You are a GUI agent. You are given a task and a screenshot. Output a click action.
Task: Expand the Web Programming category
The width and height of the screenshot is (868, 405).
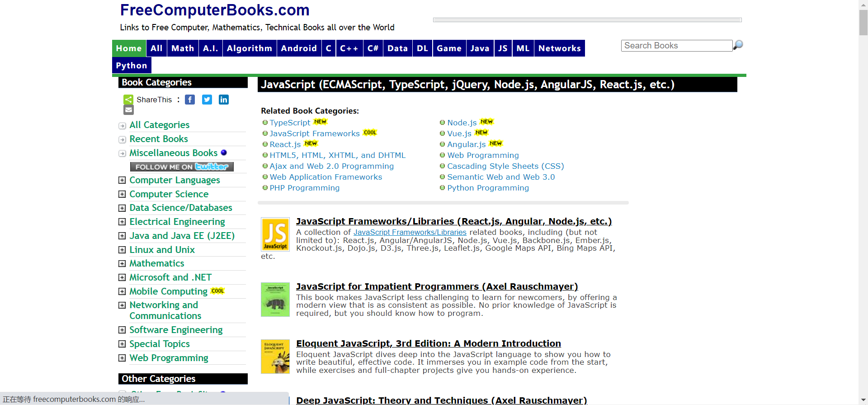pyautogui.click(x=122, y=358)
